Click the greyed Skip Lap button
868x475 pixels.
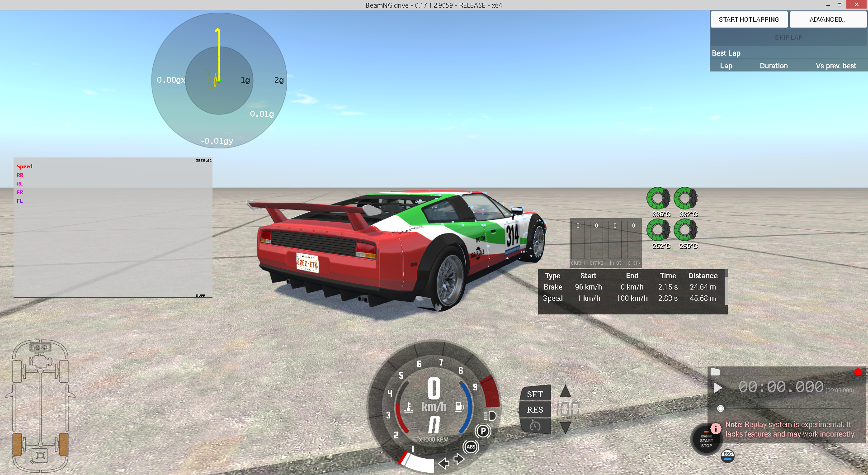coord(788,38)
